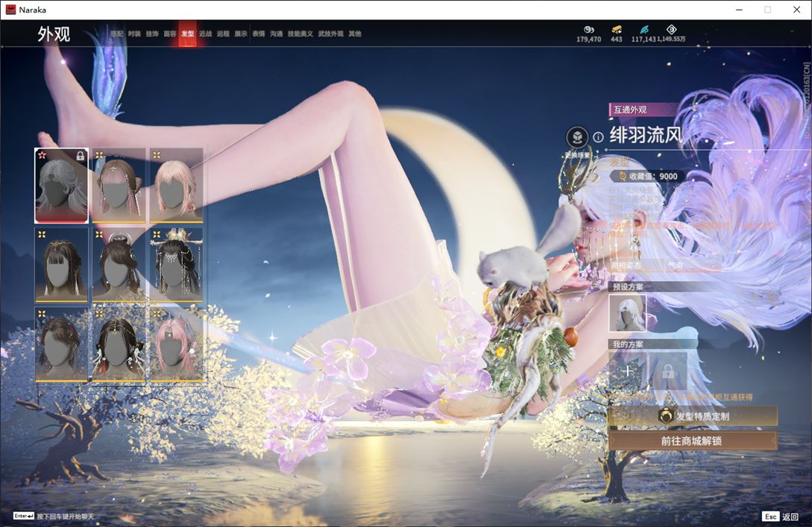
Task: Switch to the 表情 emotes tab
Action: tap(259, 34)
